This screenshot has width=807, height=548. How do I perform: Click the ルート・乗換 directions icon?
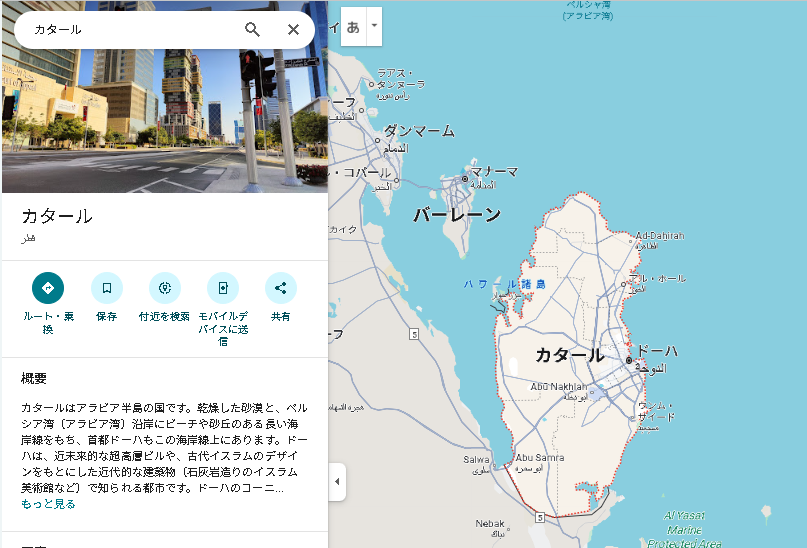point(47,288)
